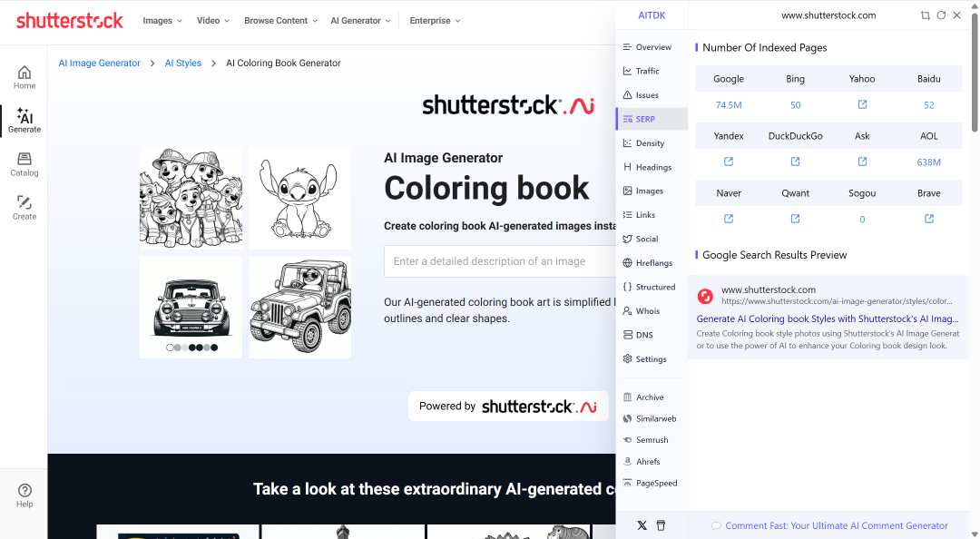The height and width of the screenshot is (539, 980).
Task: Open Naver indexed pages external link
Action: click(x=729, y=218)
